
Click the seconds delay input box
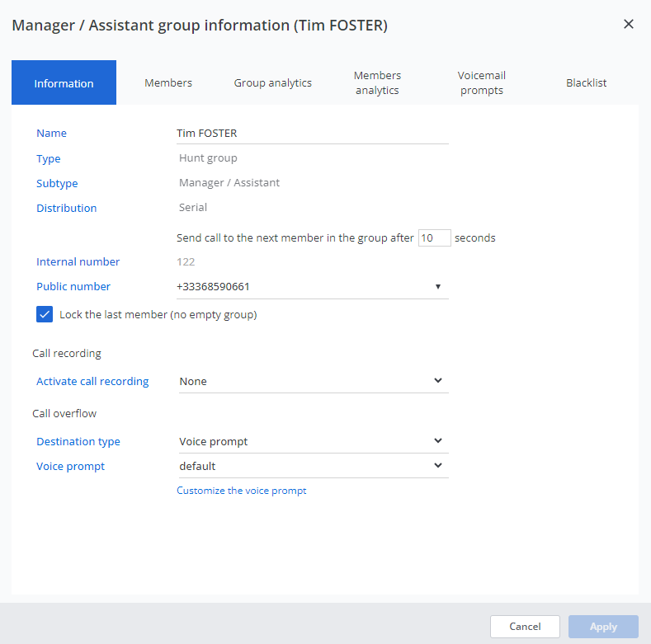coord(434,237)
